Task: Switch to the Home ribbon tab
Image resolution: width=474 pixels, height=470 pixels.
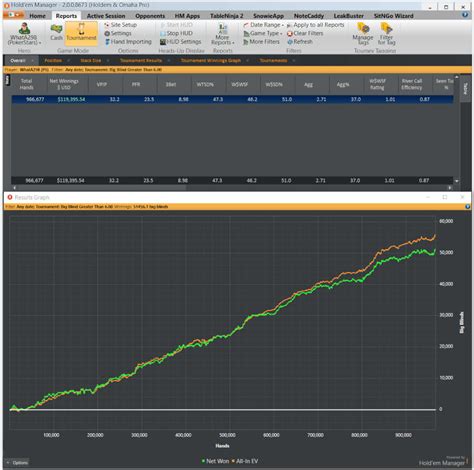Action: point(37,16)
